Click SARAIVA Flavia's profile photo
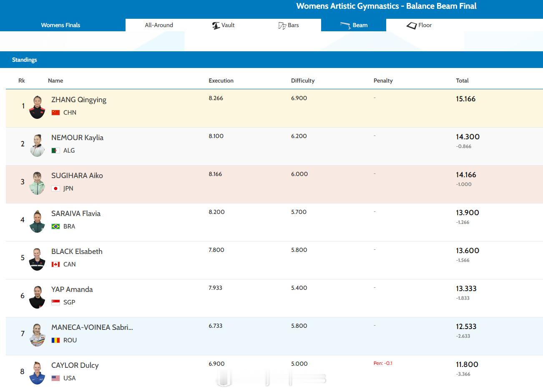 pyautogui.click(x=37, y=221)
